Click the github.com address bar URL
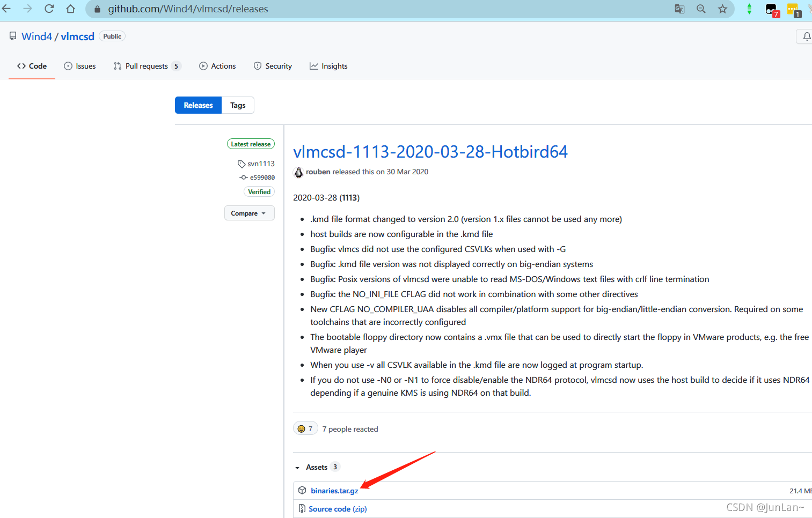Viewport: 812px width, 518px height. click(x=188, y=9)
